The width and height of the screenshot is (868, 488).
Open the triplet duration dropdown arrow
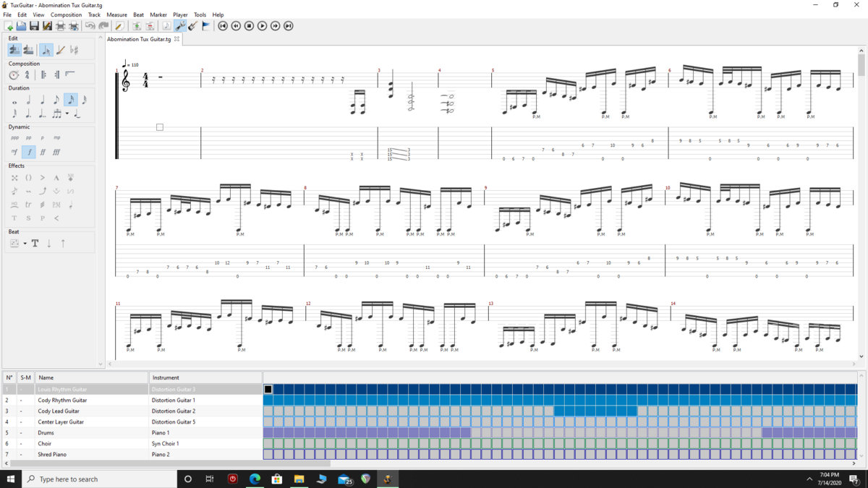pyautogui.click(x=66, y=114)
